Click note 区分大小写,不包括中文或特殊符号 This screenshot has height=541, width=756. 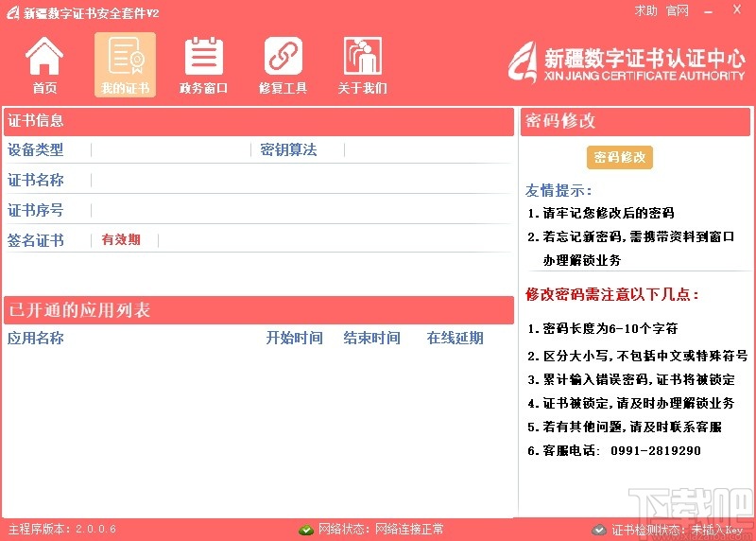tap(637, 356)
